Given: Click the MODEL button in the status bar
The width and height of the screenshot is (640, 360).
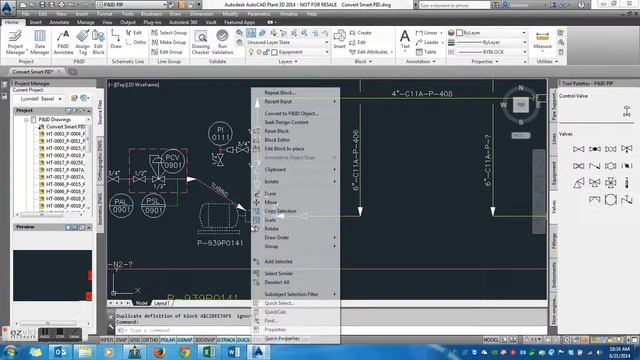Looking at the screenshot, I should 491,340.
